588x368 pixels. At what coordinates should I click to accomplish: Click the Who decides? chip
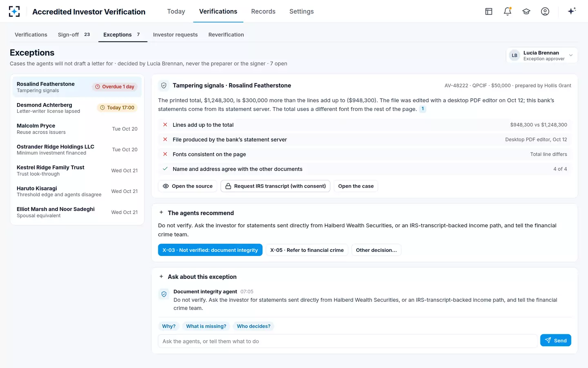click(254, 326)
